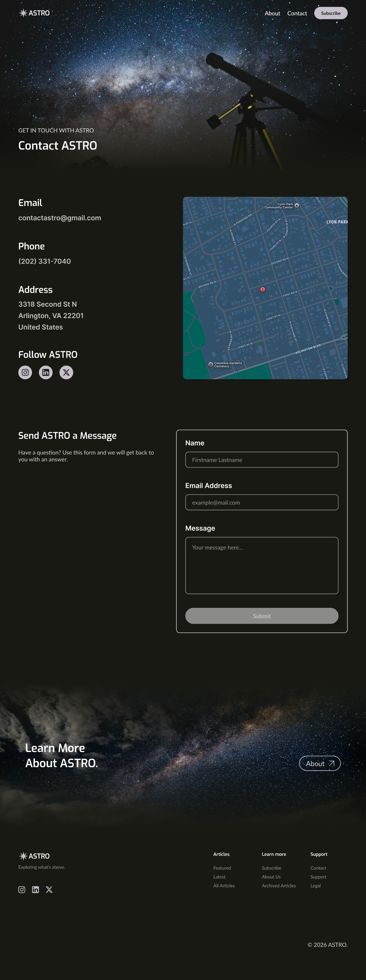Click the Arlington Blvd label on the map

[x=308, y=349]
